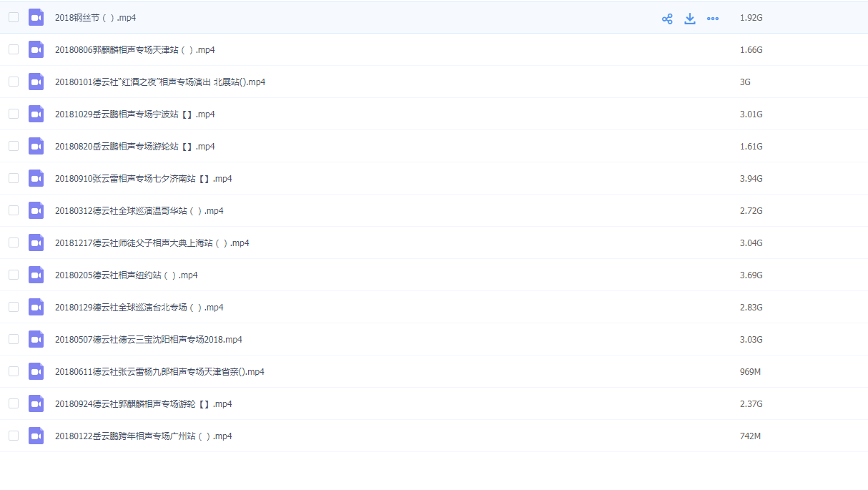868x490 pixels.
Task: Click video icon of 20180611天津省亲 file
Action: 36,371
